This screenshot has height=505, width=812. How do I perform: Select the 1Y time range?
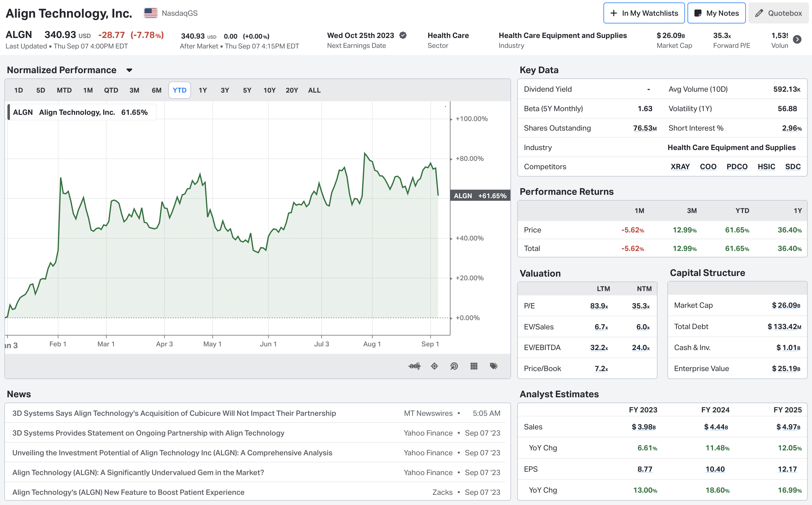pyautogui.click(x=203, y=90)
